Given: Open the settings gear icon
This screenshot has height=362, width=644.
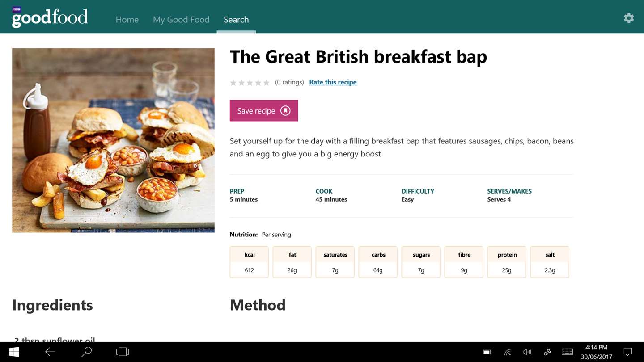Looking at the screenshot, I should (629, 18).
